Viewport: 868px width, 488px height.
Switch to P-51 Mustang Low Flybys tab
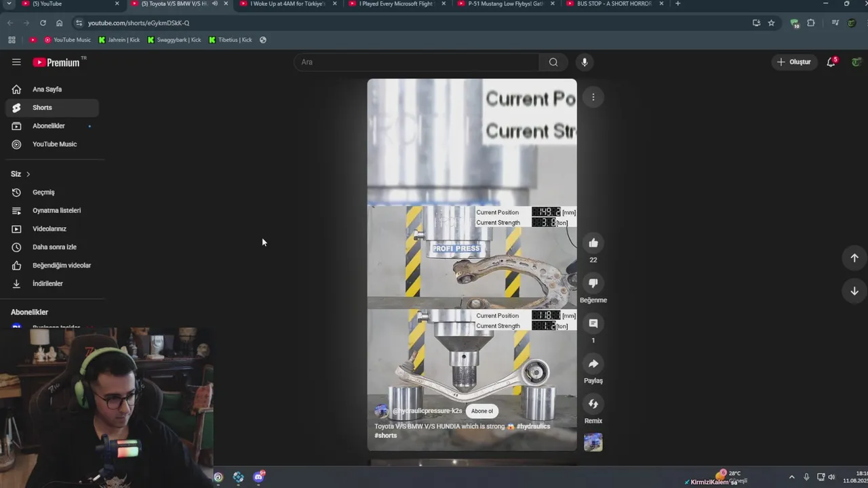506,4
